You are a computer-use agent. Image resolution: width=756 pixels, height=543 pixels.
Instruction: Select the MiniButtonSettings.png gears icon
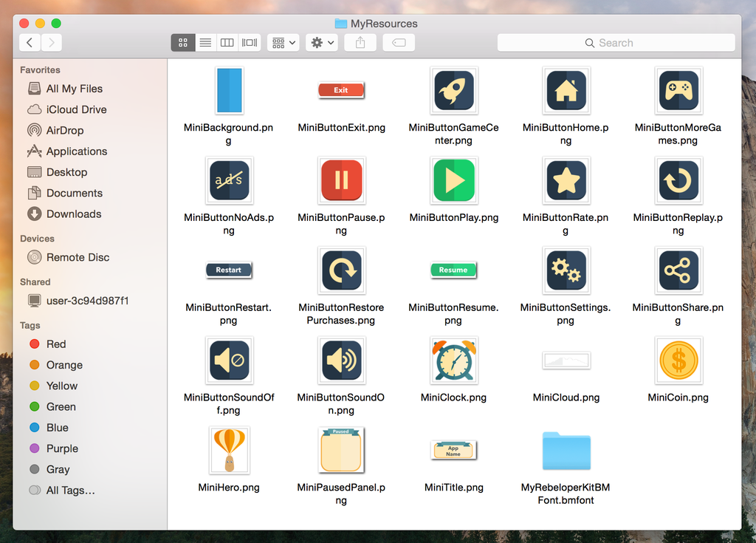coord(566,270)
